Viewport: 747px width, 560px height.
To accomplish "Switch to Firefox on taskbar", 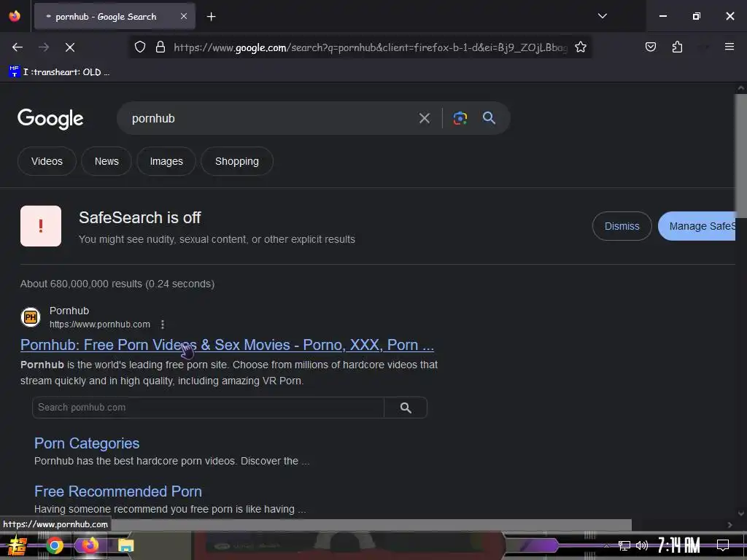I will tap(90, 545).
